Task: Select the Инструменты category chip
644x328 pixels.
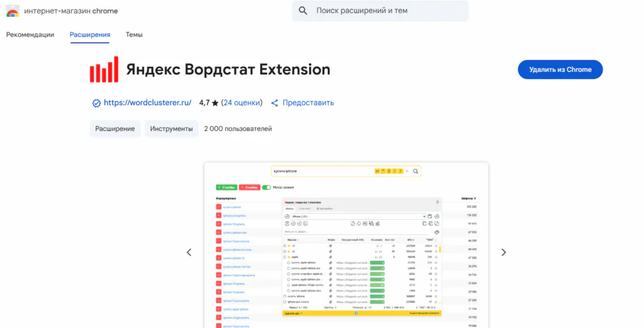Action: (171, 128)
